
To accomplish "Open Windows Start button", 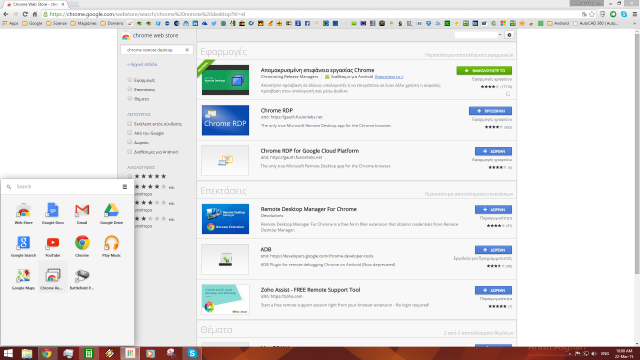I will pos(8,353).
